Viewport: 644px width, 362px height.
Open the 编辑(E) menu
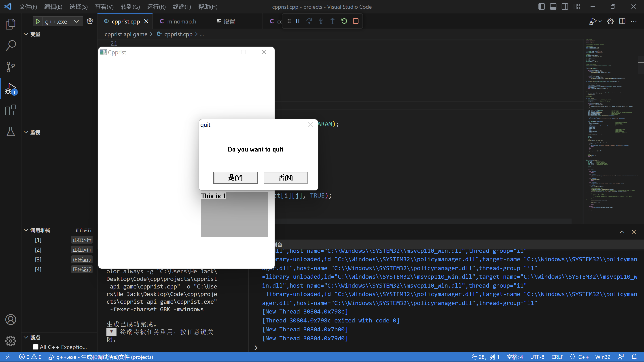(53, 7)
